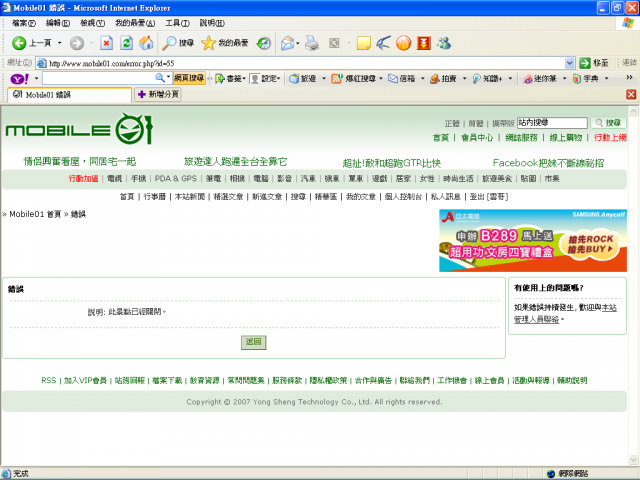
Task: Click the 新增分頁 new tab button
Action: pyautogui.click(x=158, y=95)
